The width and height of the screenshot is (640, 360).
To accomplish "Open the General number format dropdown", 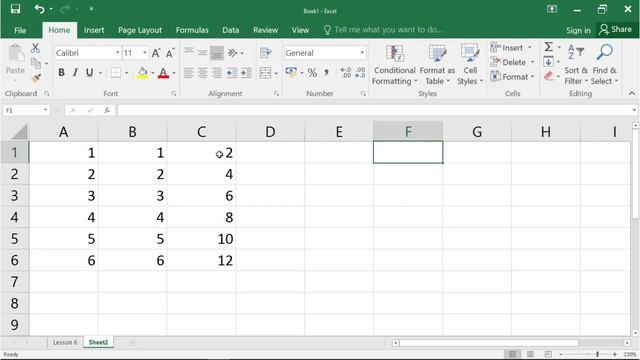I will coord(362,53).
